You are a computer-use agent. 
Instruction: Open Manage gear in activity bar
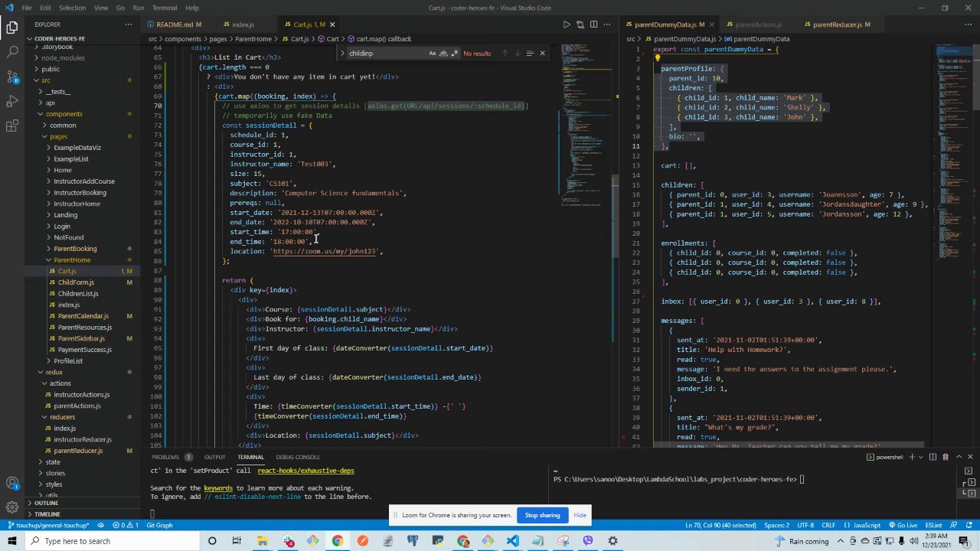[12, 507]
